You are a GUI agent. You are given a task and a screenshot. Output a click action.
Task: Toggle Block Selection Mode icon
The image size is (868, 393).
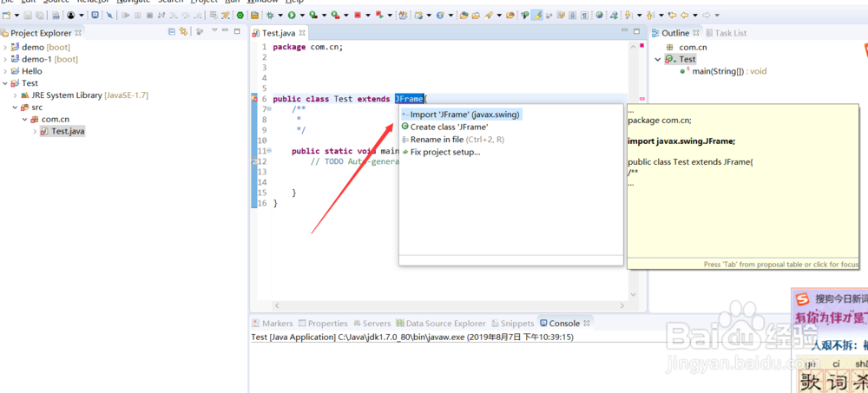coord(572,15)
